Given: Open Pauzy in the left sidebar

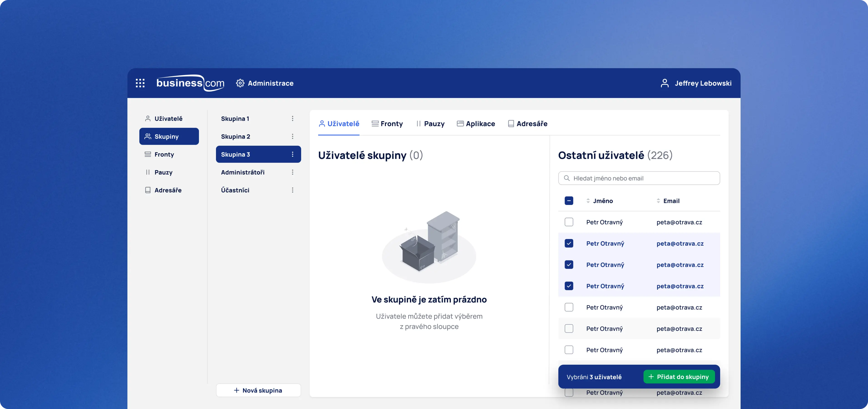Looking at the screenshot, I should (x=169, y=172).
